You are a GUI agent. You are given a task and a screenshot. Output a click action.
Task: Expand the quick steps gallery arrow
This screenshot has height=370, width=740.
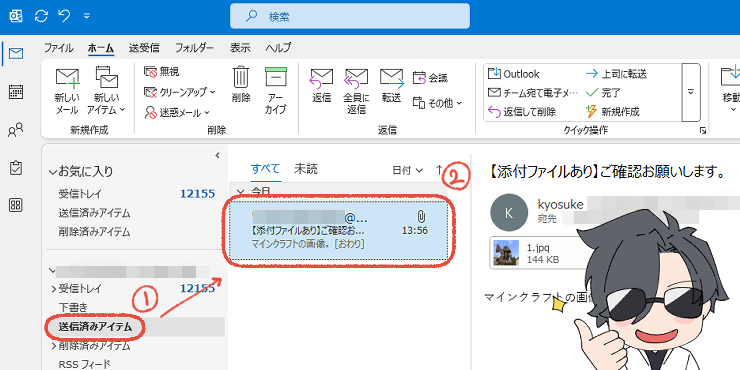(691, 92)
